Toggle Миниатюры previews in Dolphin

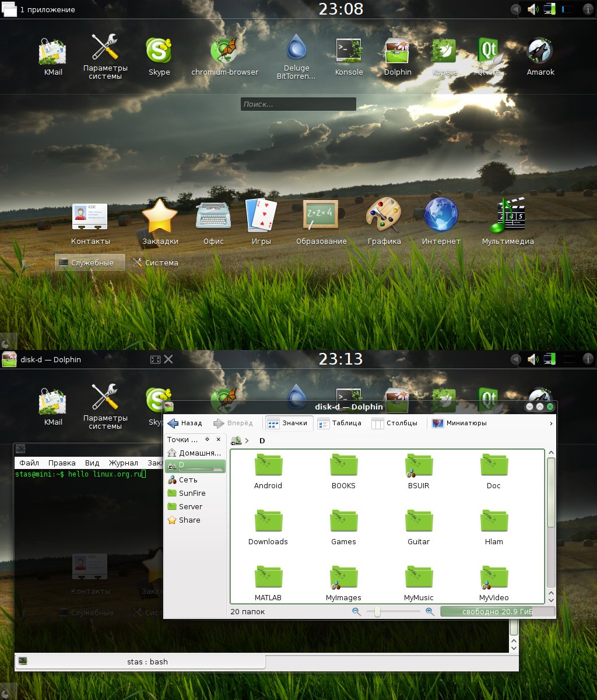pyautogui.click(x=459, y=423)
